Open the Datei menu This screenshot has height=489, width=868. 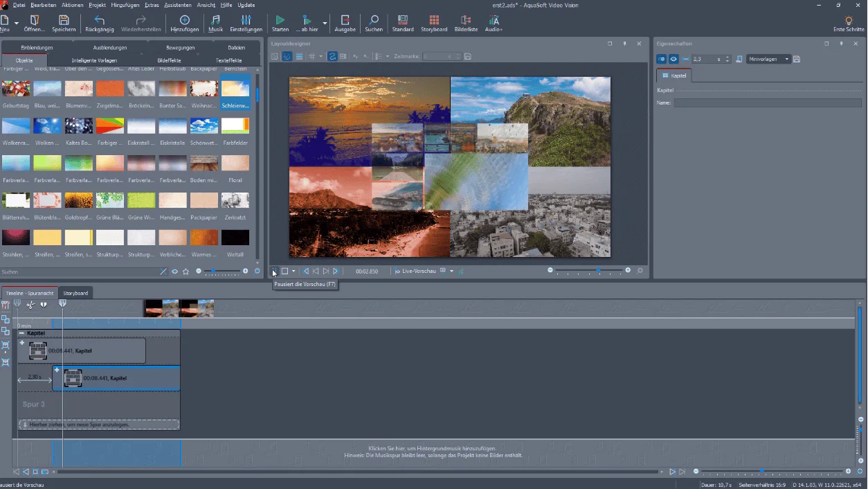19,5
